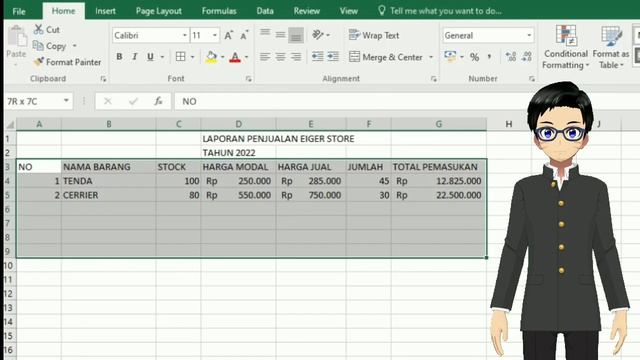Open the Copy options arrow
This screenshot has width=640, height=360.
[x=75, y=46]
